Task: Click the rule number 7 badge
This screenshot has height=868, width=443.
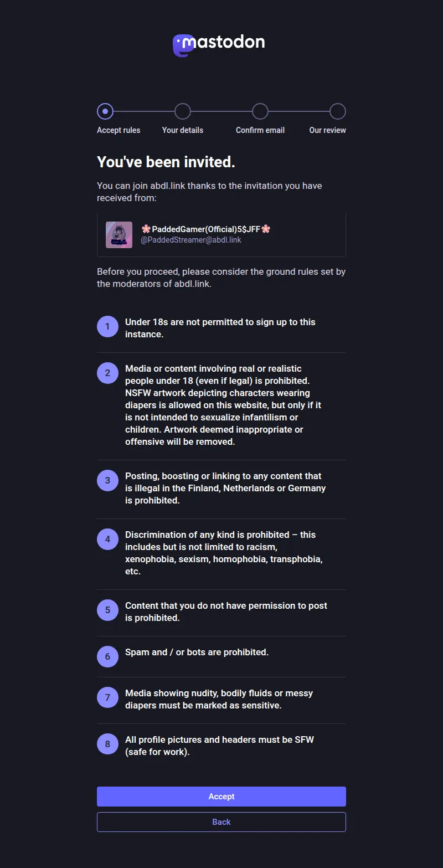Action: 107,698
